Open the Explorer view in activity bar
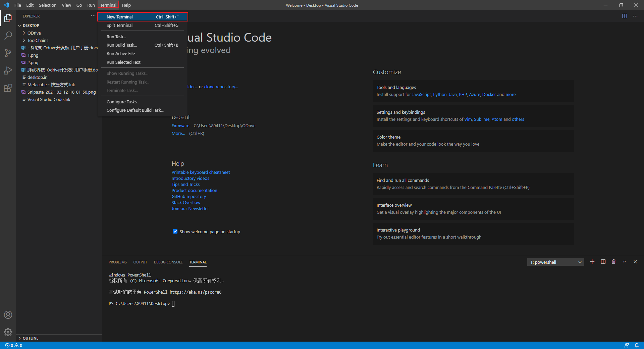This screenshot has width=644, height=349. click(8, 18)
